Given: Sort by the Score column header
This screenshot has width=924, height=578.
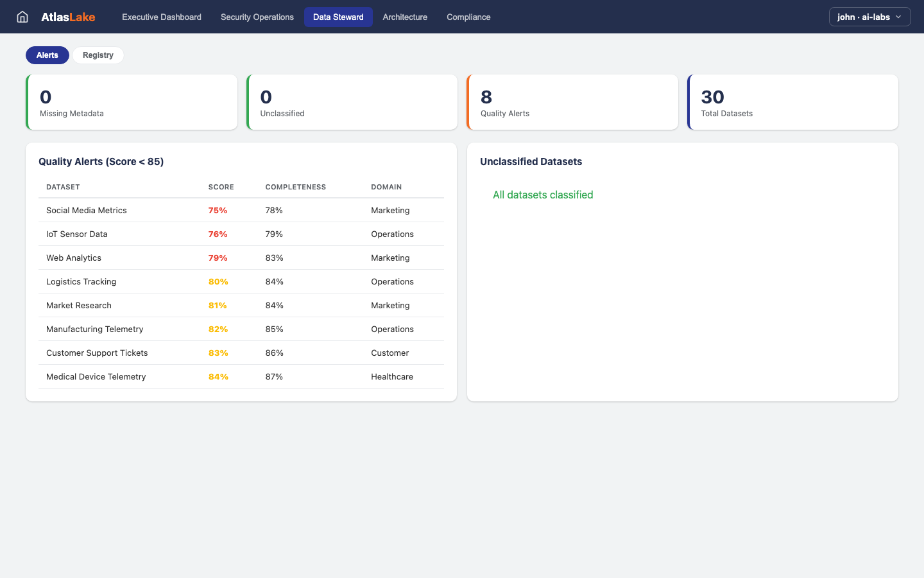Looking at the screenshot, I should pos(221,187).
